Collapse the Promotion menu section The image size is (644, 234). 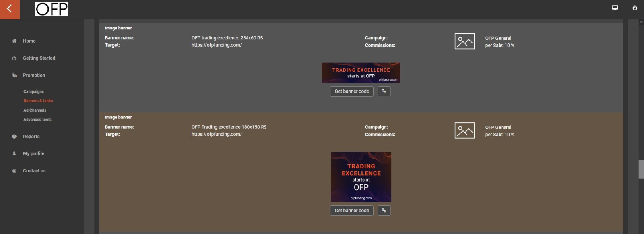point(34,75)
